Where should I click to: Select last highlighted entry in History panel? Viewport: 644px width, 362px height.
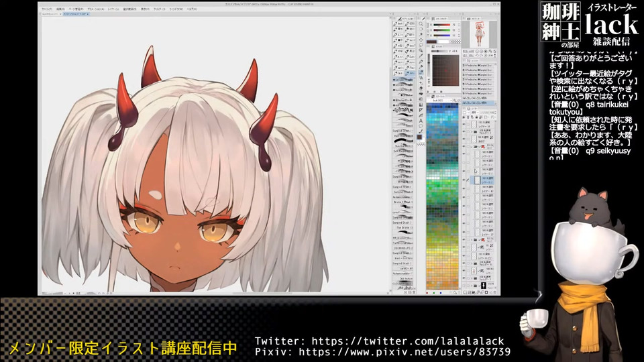coord(478,103)
